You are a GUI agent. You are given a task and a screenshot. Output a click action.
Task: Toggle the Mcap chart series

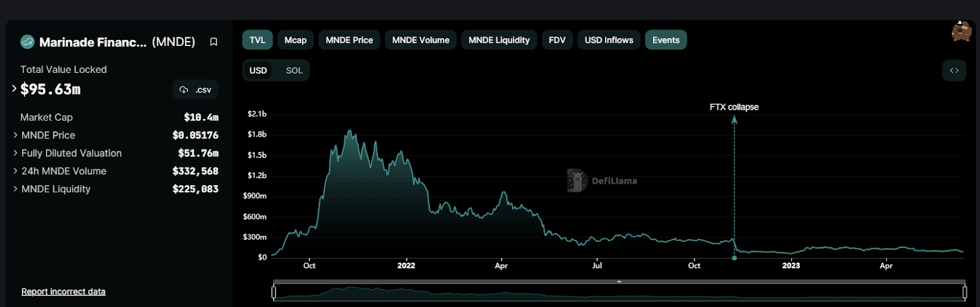click(x=295, y=40)
